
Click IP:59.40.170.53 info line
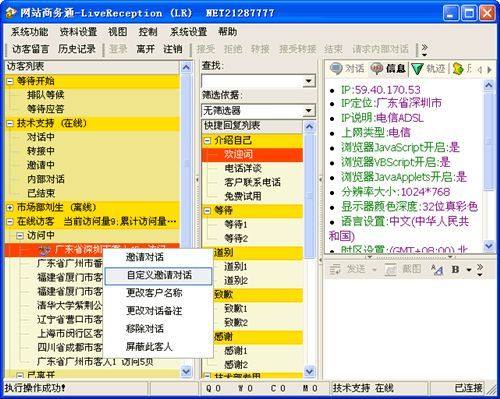[x=381, y=90]
